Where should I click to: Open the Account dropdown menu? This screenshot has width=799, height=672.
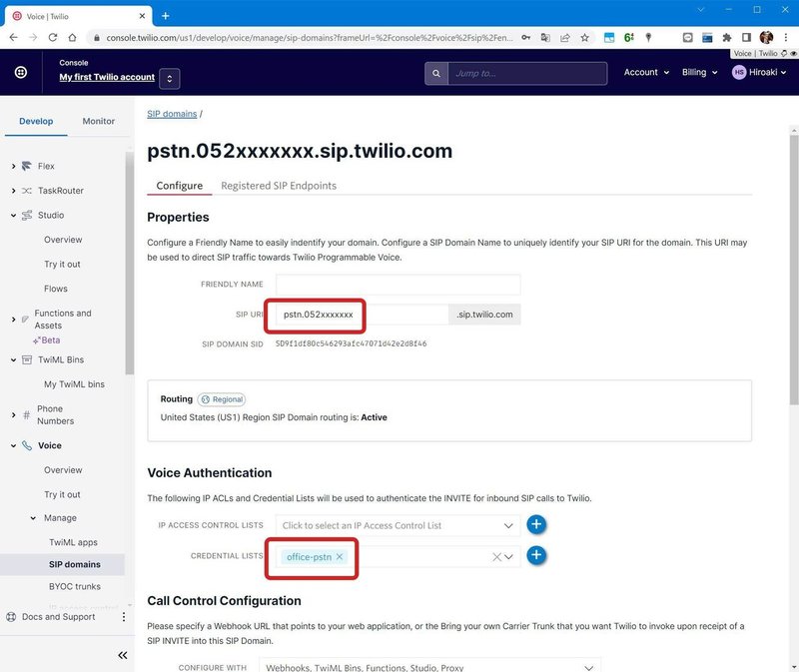pyautogui.click(x=646, y=72)
